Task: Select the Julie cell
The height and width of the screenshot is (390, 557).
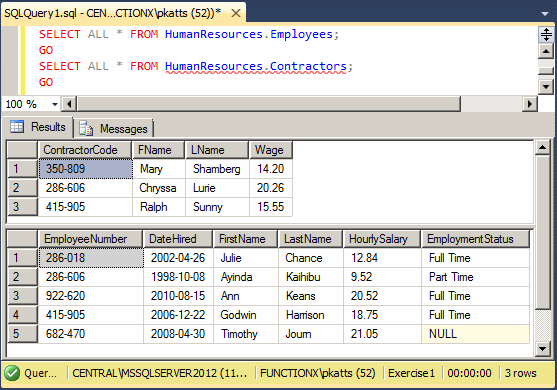Action: [246, 258]
